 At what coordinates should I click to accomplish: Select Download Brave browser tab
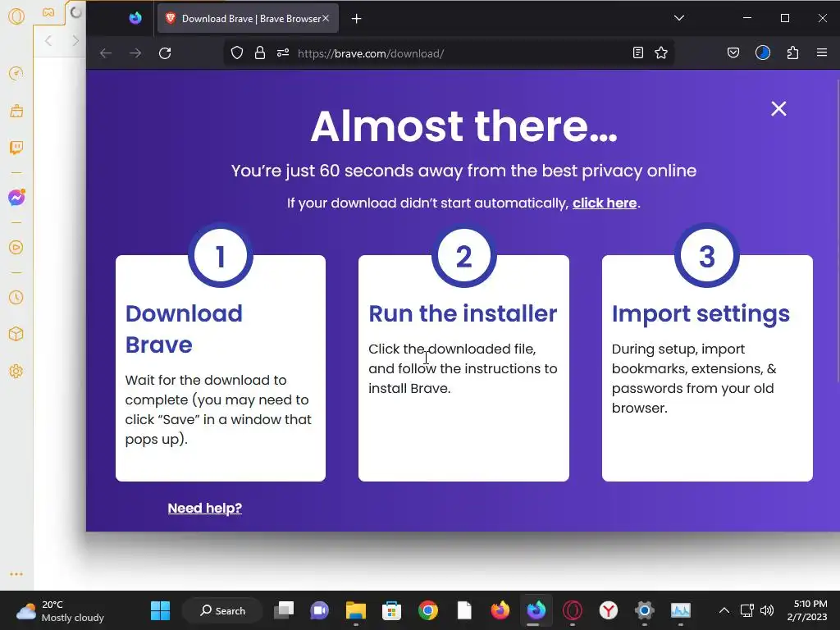tap(248, 19)
